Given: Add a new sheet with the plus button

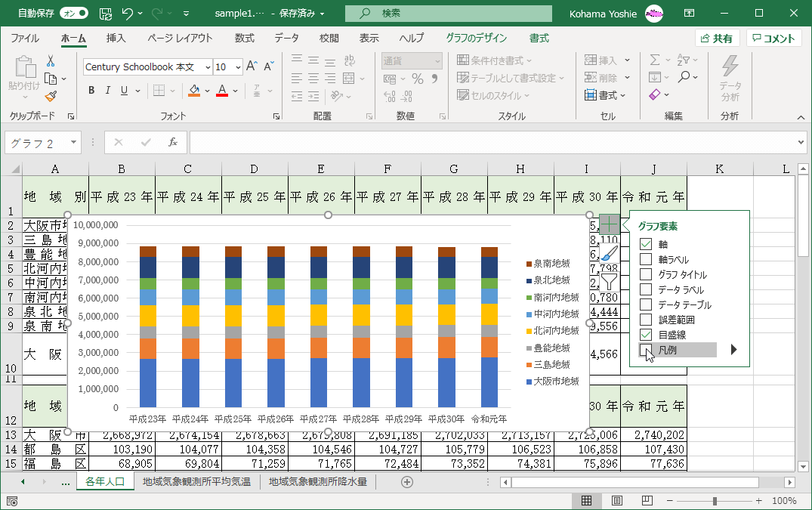Looking at the screenshot, I should point(407,482).
